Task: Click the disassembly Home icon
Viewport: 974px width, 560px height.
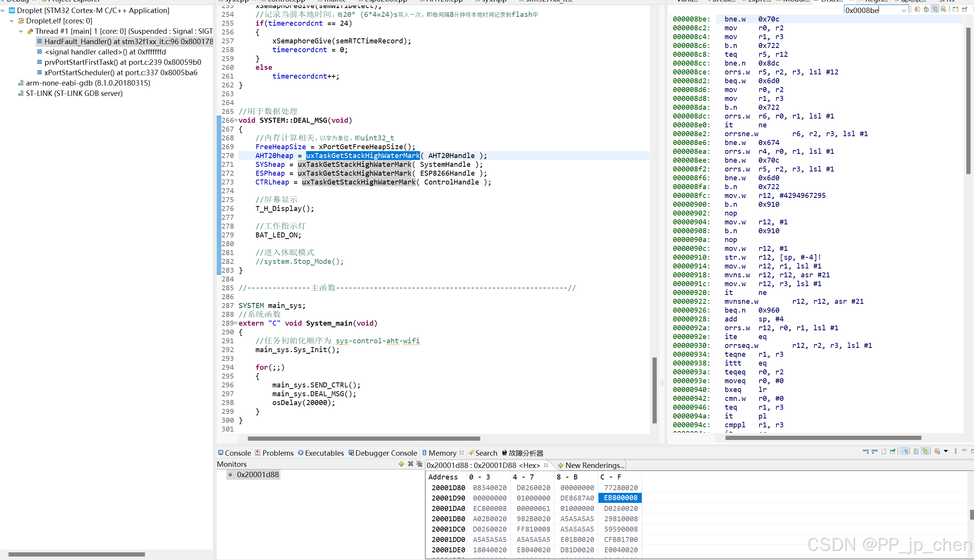Action: pyautogui.click(x=926, y=9)
